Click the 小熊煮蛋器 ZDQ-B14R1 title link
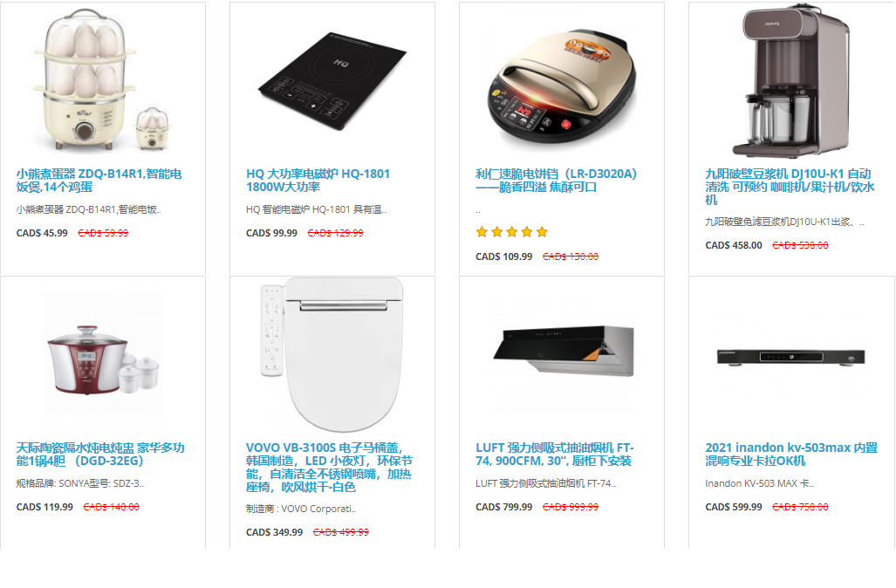 point(99,180)
